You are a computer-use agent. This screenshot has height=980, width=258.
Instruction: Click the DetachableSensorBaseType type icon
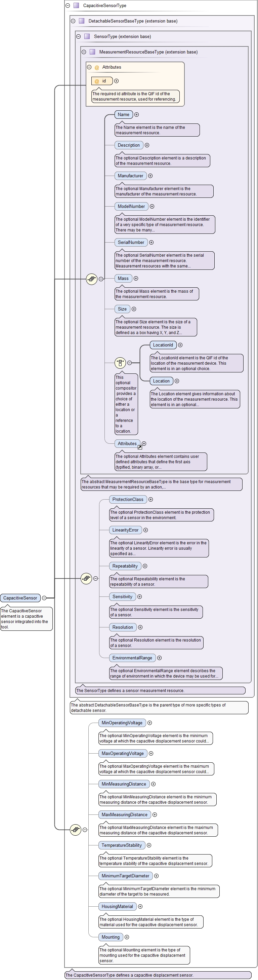point(82,21)
